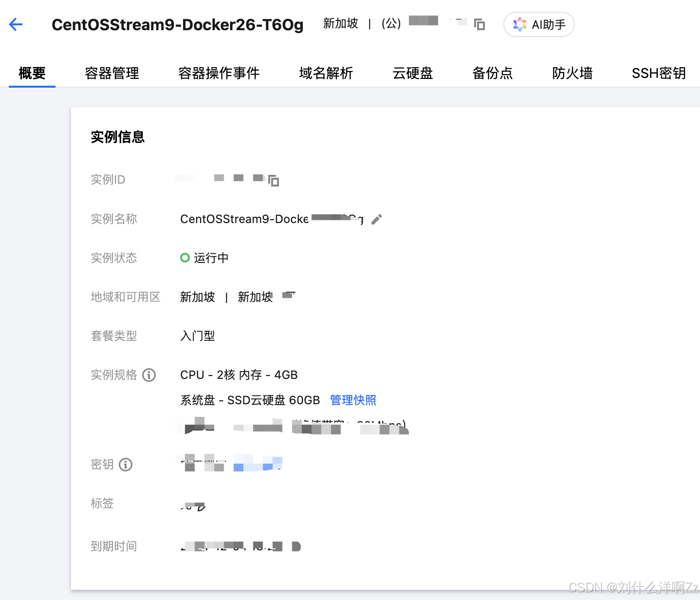Click the 实例状态 label
Viewport: 700px width, 600px height.
tap(114, 258)
